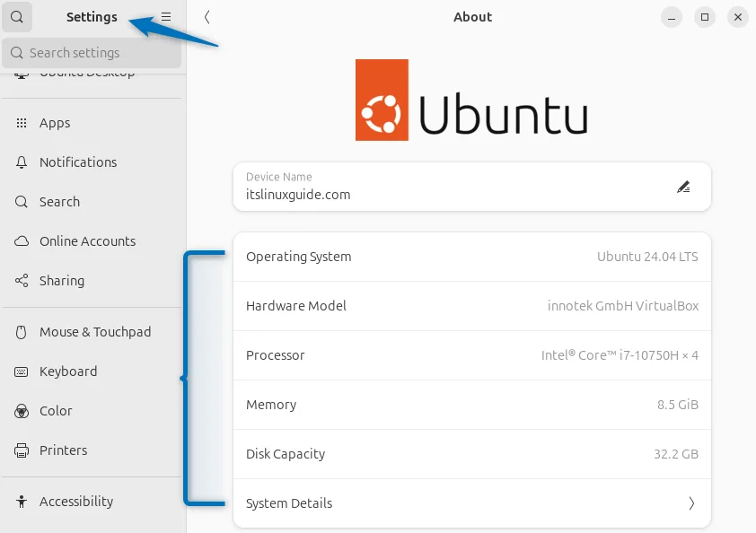Click the Search magnifier icon in sidebar list
The height and width of the screenshot is (533, 756).
click(x=22, y=201)
